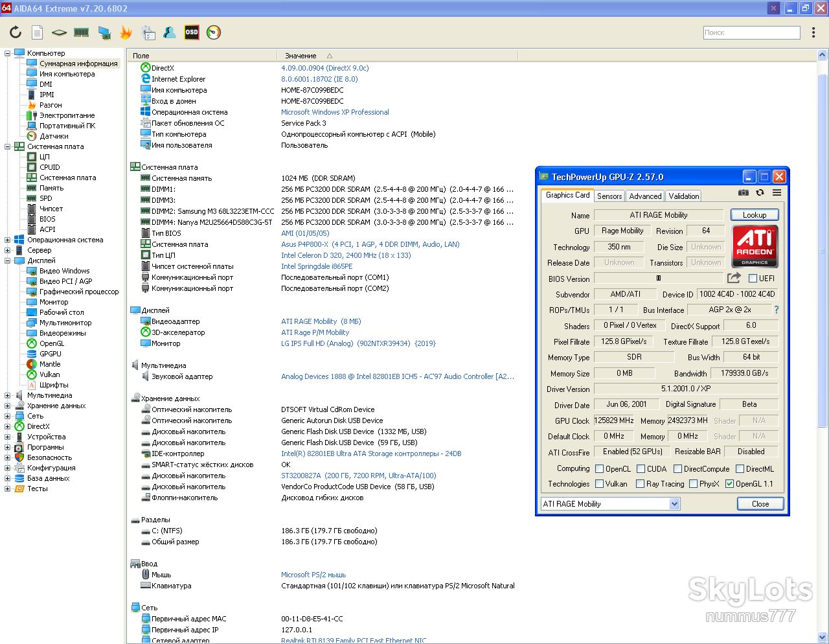Click the Bus Interface question mark
The image size is (829, 644).
coord(777,310)
